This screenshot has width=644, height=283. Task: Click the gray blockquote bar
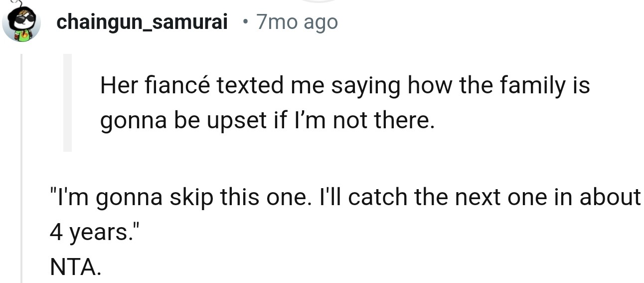click(x=67, y=102)
